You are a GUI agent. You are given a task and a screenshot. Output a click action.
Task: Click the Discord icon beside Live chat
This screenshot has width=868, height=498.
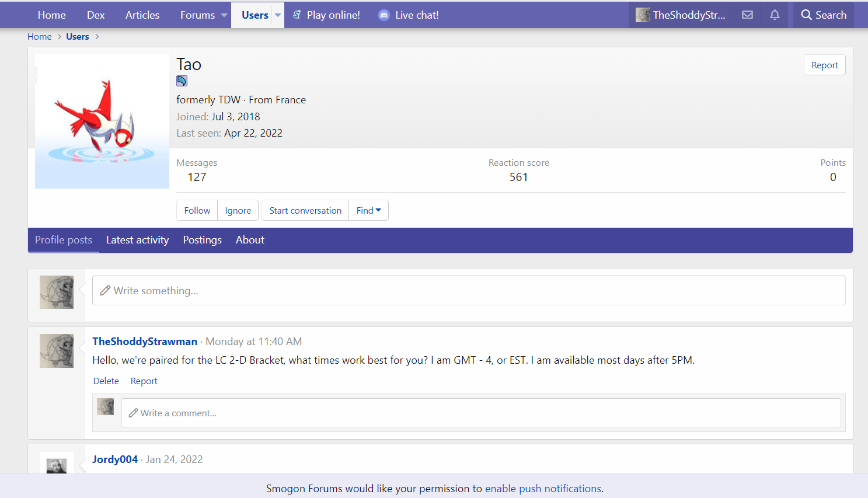[384, 15]
